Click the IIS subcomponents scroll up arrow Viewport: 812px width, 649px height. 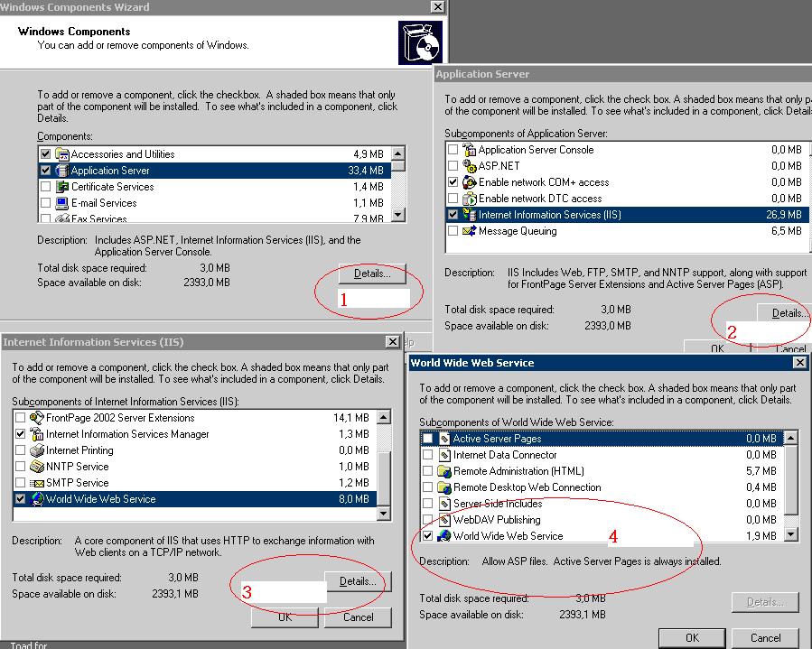[383, 417]
